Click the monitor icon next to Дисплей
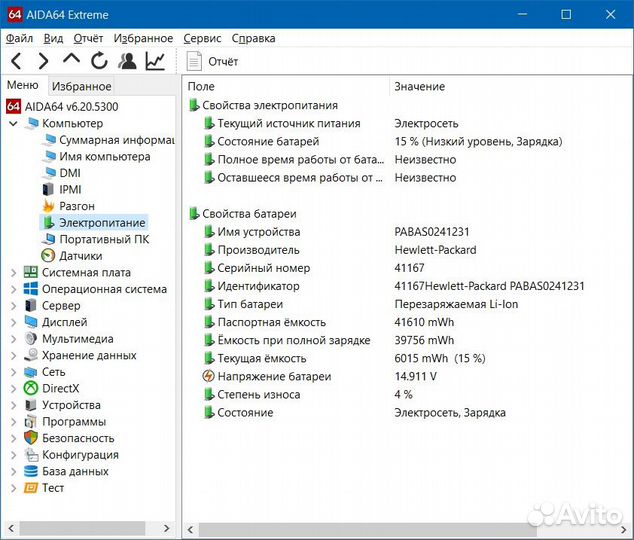This screenshot has height=540, width=634. (31, 322)
